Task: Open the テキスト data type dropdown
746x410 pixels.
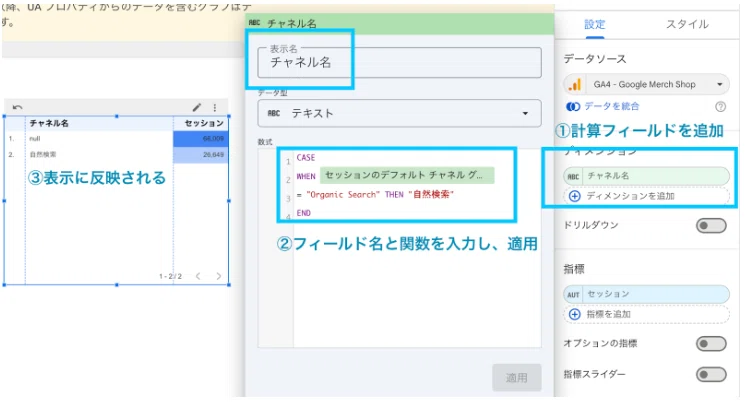Action: coord(399,113)
